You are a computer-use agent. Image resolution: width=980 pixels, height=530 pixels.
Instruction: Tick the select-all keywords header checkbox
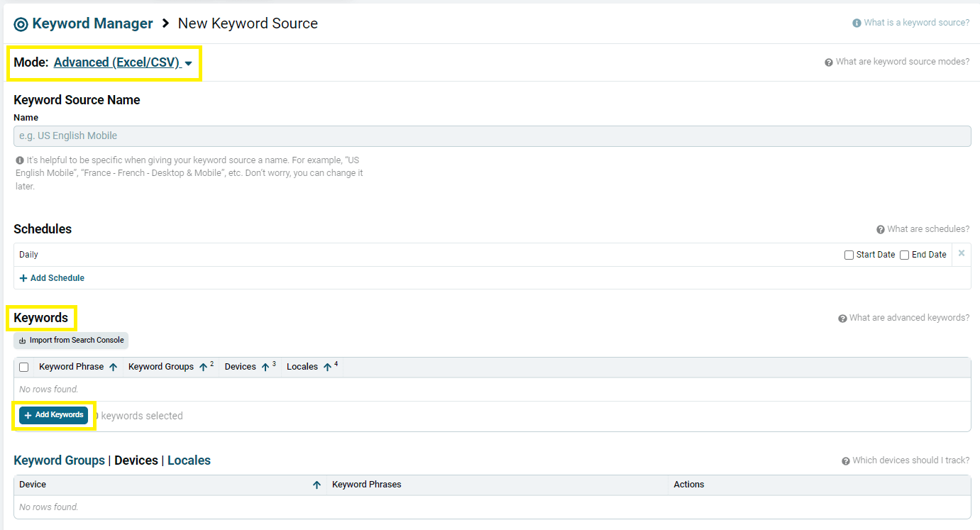click(23, 368)
